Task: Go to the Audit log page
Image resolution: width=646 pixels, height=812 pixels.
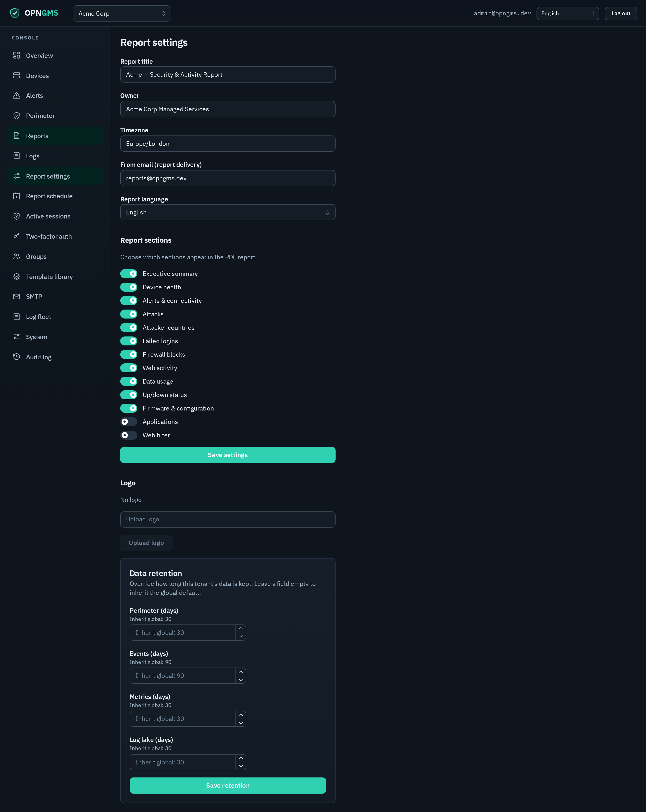Action: 55,357
